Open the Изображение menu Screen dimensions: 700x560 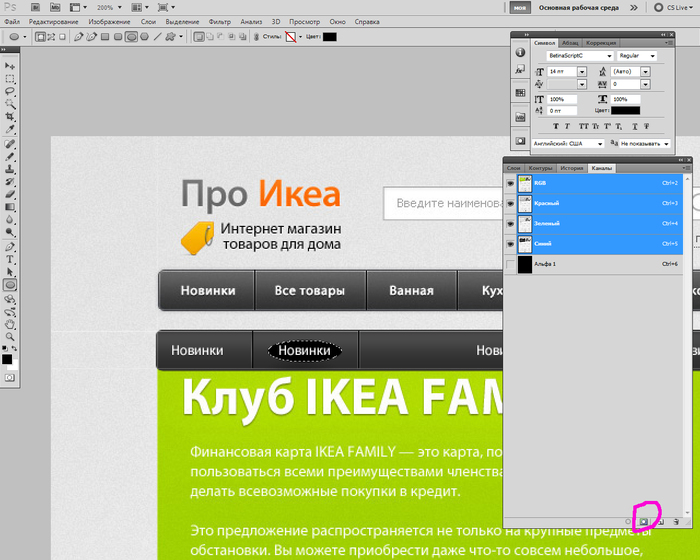[x=109, y=22]
